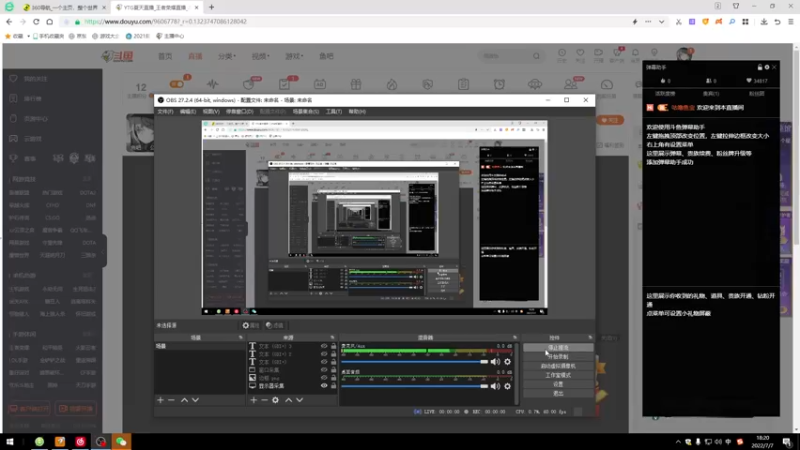Pop out the Audio Mixer dock panel

(x=515, y=338)
